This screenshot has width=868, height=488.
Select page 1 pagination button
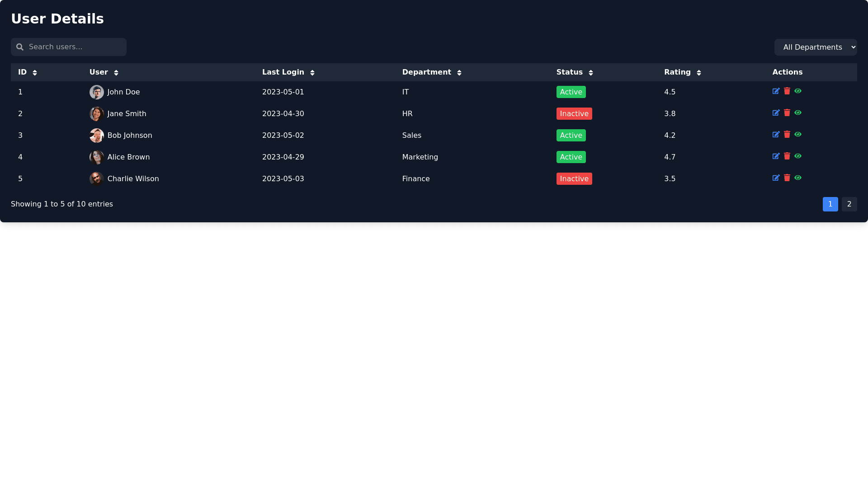[x=830, y=204]
